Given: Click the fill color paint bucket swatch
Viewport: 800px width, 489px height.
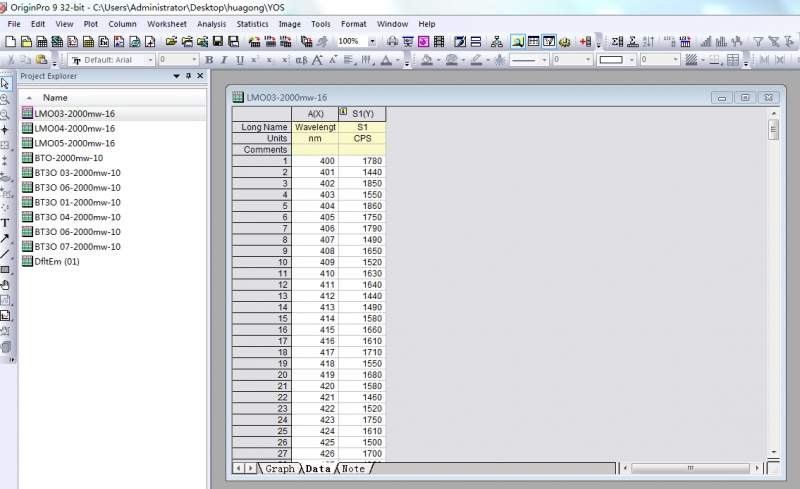Looking at the screenshot, I should coord(427,60).
